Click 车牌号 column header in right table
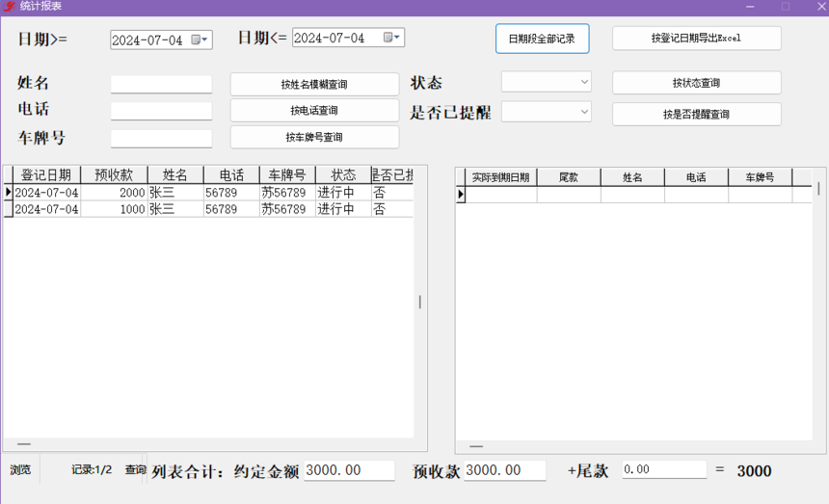 (x=761, y=177)
